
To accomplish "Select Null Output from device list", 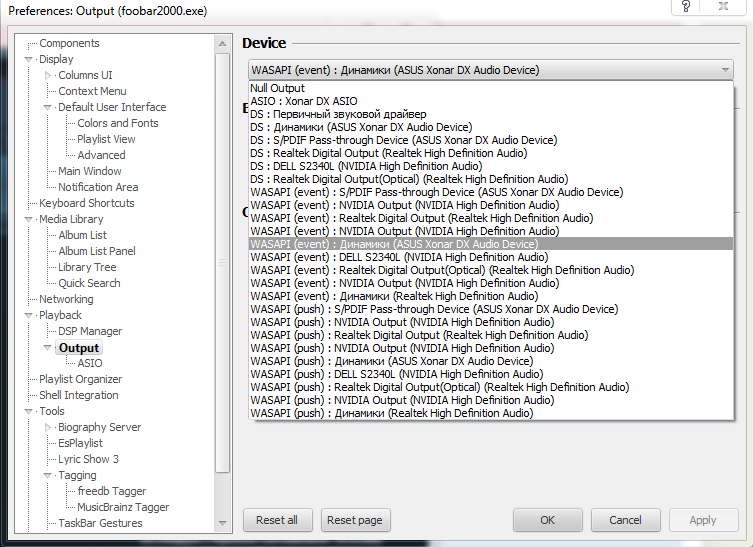I will [278, 88].
